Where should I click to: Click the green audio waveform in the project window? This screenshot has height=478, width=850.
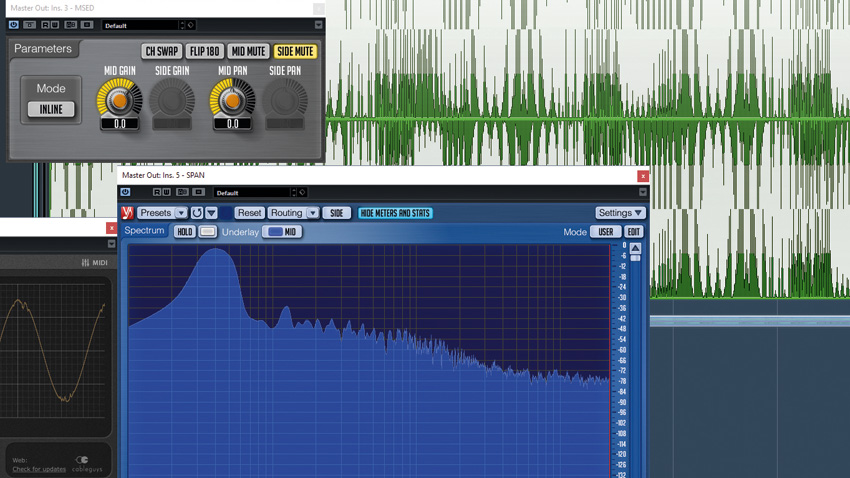click(x=588, y=118)
